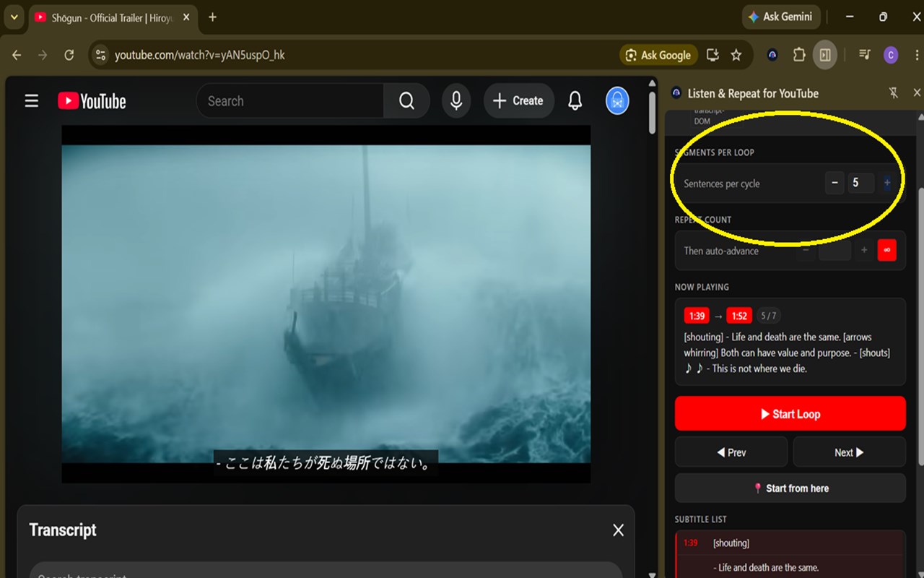This screenshot has height=578, width=924.
Task: Start voice search with the microphone icon
Action: pos(456,101)
